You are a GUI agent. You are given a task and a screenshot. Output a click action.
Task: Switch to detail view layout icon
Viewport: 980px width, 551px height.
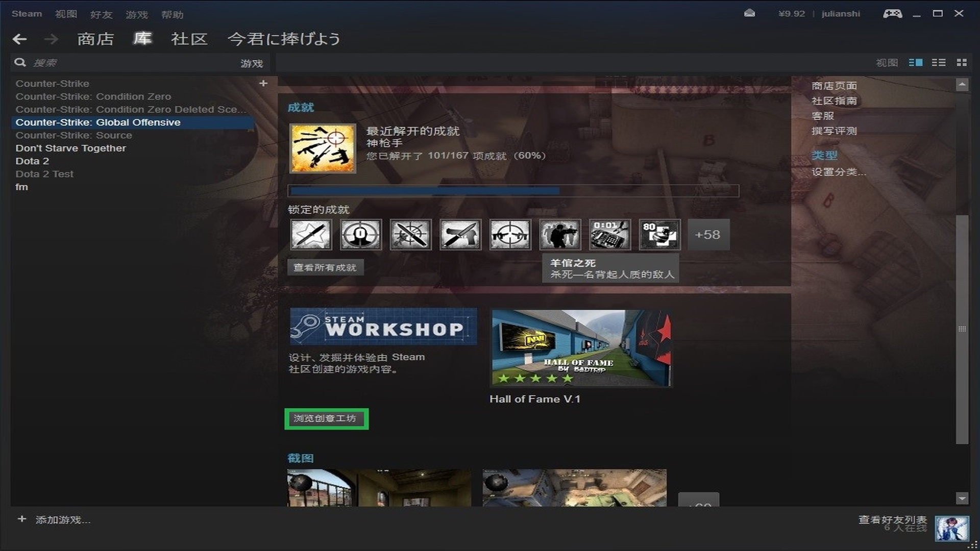(x=915, y=62)
